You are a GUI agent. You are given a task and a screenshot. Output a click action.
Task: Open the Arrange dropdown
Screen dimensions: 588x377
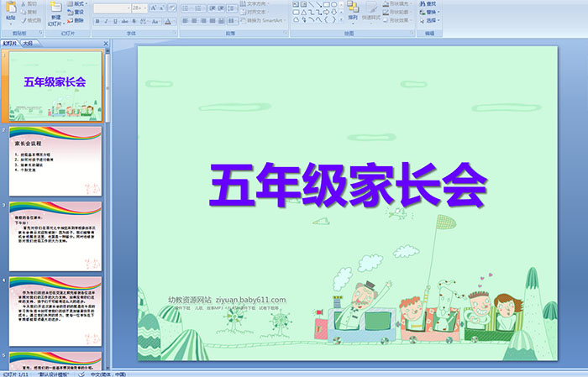tap(353, 11)
